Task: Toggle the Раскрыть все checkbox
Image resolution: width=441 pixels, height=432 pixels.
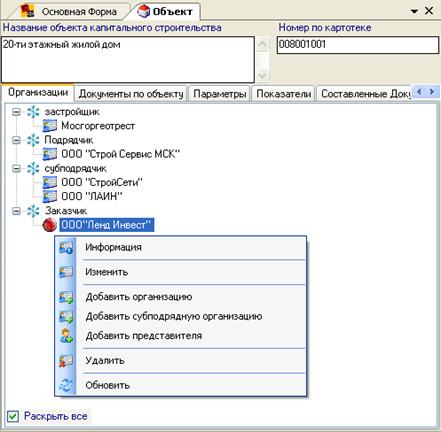Action: 13,416
